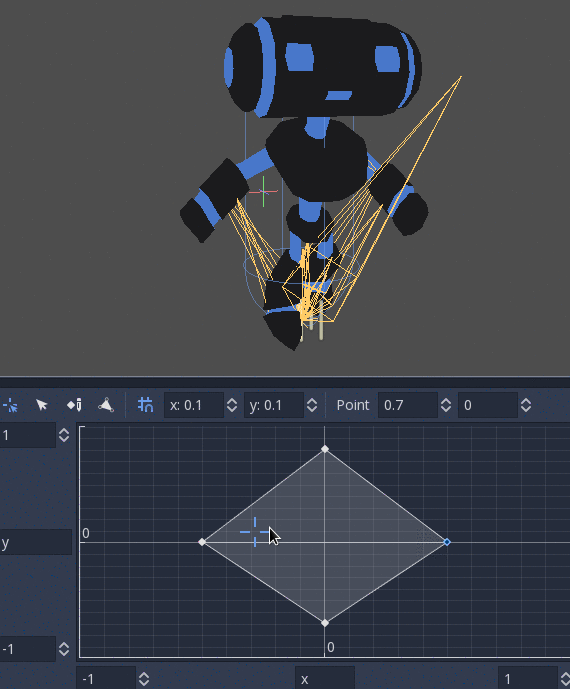This screenshot has width=570, height=689.
Task: Activate the select and move points tool
Action: tap(42, 405)
